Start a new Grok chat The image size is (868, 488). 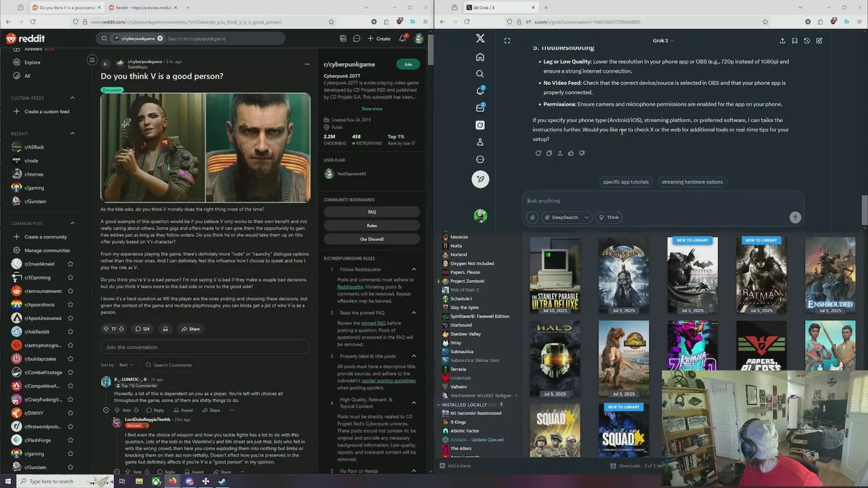(819, 41)
